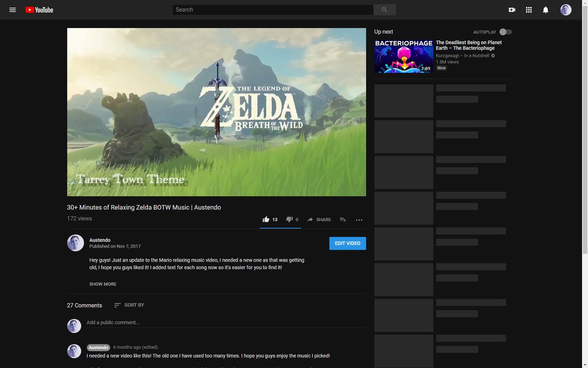The width and height of the screenshot is (588, 368).
Task: Open the hamburger guide menu
Action: [x=13, y=10]
